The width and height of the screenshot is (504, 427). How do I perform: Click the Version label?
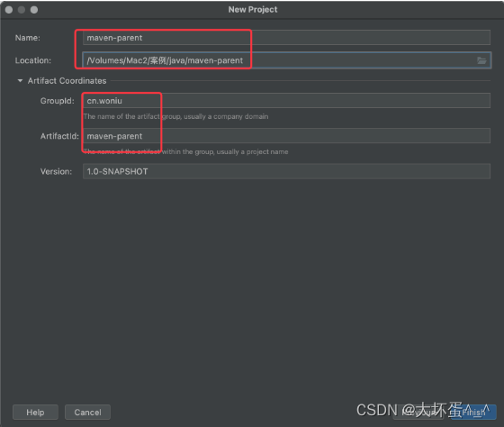point(56,171)
